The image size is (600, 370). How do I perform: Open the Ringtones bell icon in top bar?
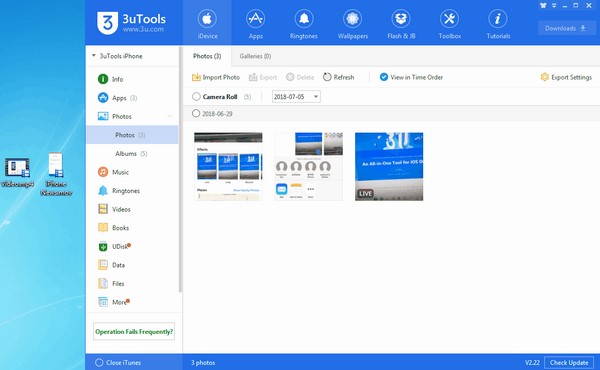[x=304, y=19]
